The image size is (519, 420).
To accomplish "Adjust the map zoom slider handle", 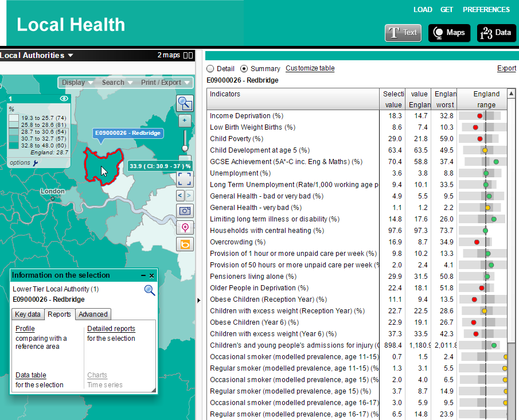I will click(185, 148).
